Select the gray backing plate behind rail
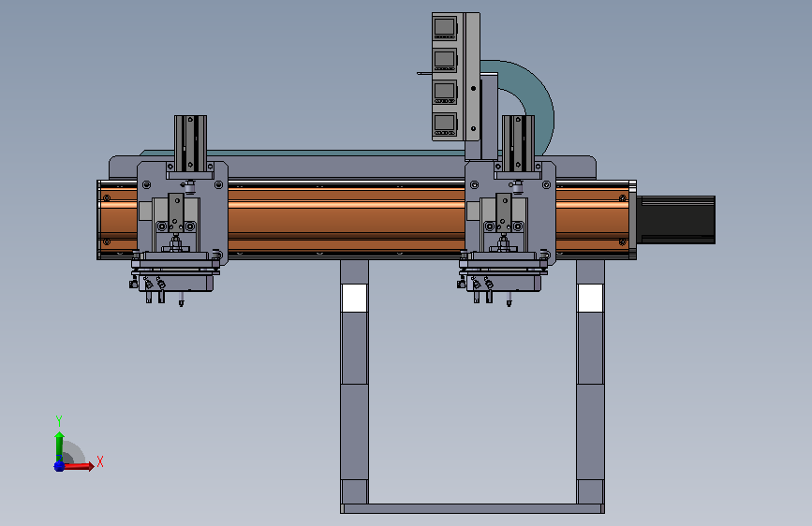812x526 pixels. [x=347, y=168]
